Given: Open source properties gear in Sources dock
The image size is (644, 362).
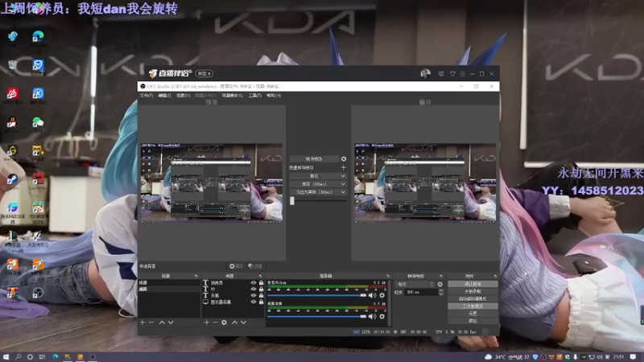Looking at the screenshot, I should 225,323.
